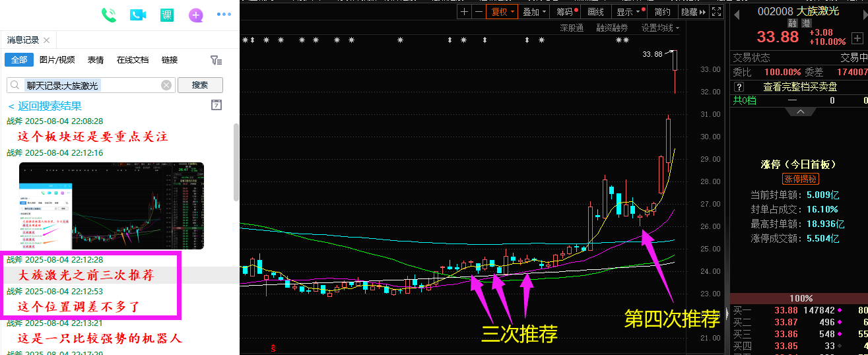Screen dimensions: 868x355
Task: Click the red dollar marker on chart
Action: pos(273,347)
